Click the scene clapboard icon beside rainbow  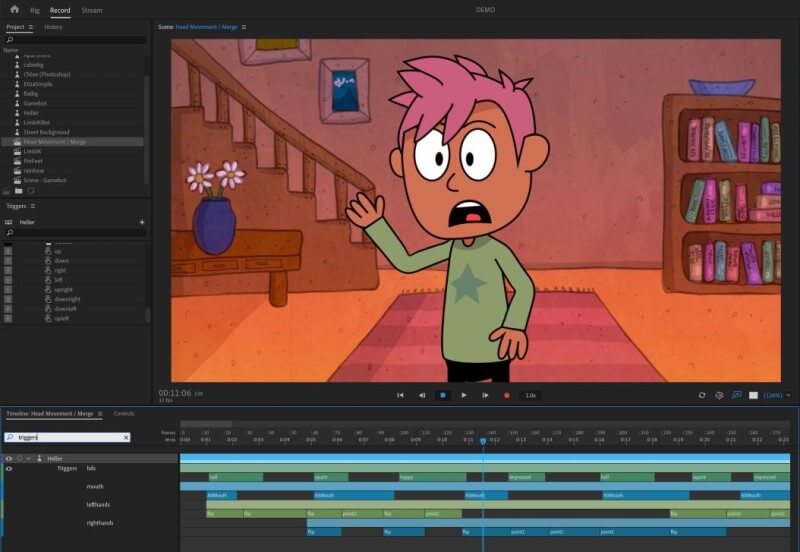17,171
